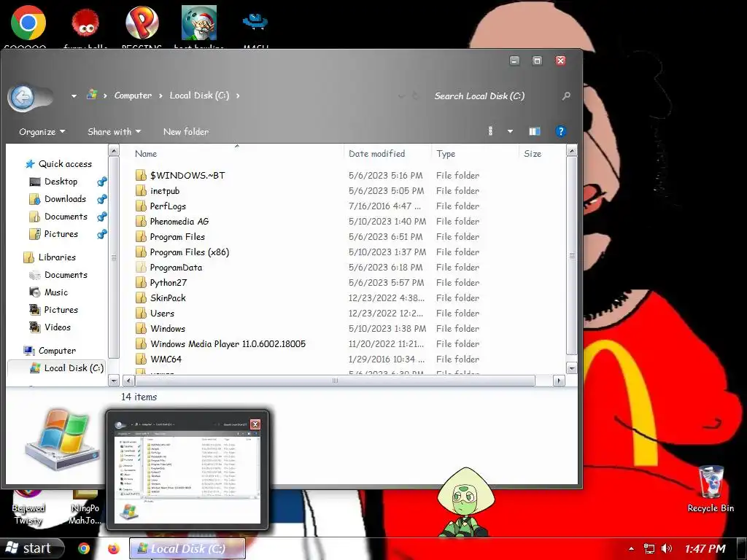Click Quick access in navigation pane
Viewport: 747px width, 560px height.
(x=65, y=164)
